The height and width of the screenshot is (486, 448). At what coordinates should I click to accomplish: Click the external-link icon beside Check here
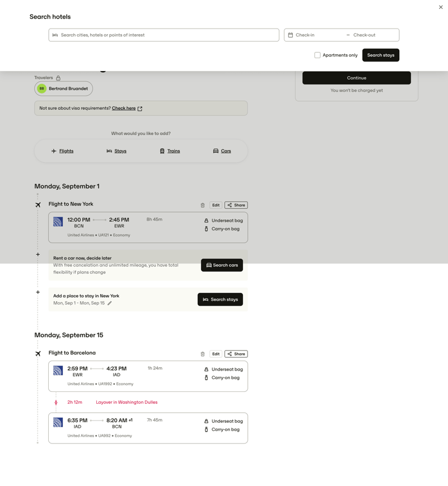point(140,108)
